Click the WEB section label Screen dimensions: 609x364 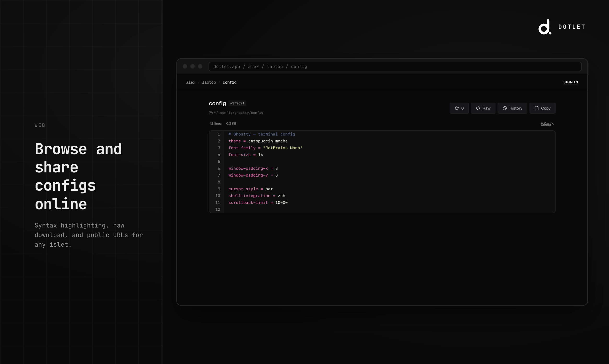(40, 125)
